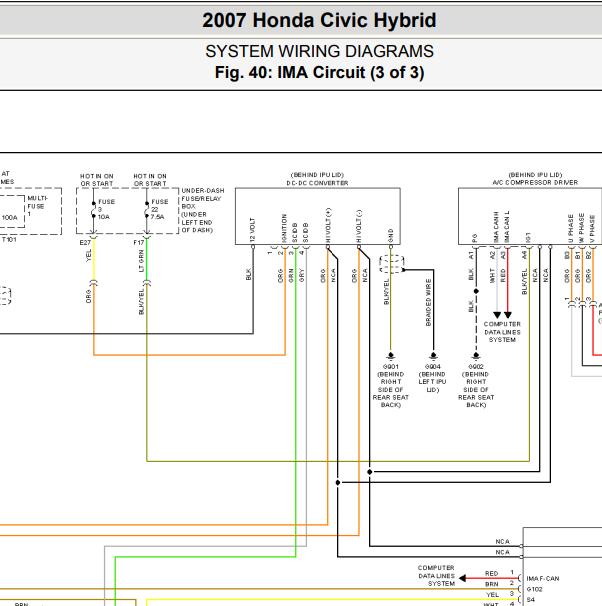The width and height of the screenshot is (602, 606).
Task: Select the 'HI VOLT(+)' pin label
Action: tap(328, 225)
